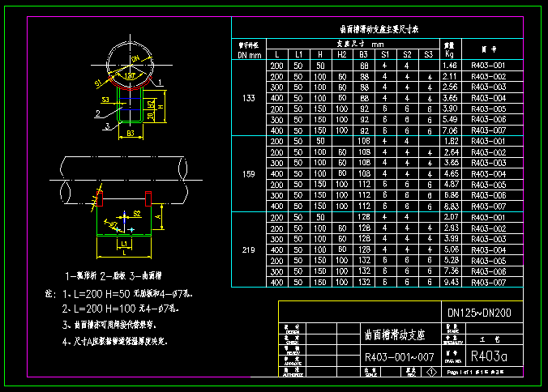This screenshot has height=392, width=548.
Task: Click the Kg weight column header
Action: pos(449,53)
